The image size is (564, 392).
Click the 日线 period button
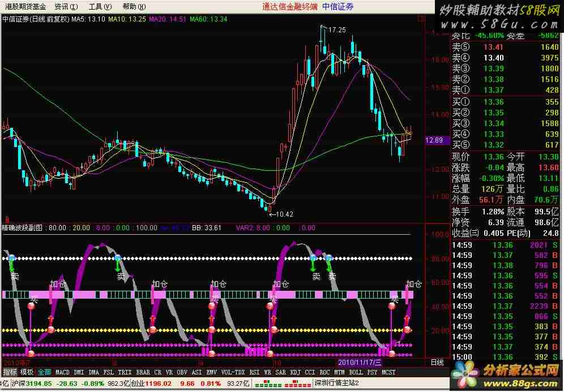[x=437, y=362]
